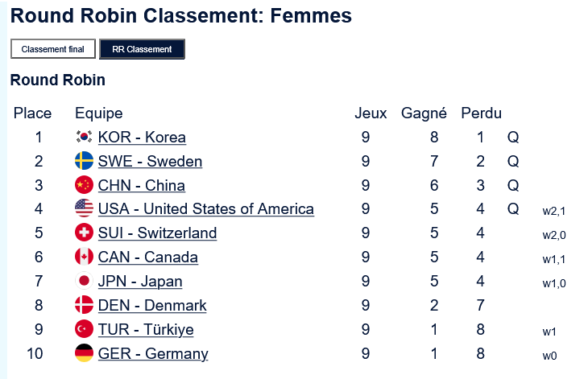
Task: Switch to Classement final tab
Action: pyautogui.click(x=53, y=49)
